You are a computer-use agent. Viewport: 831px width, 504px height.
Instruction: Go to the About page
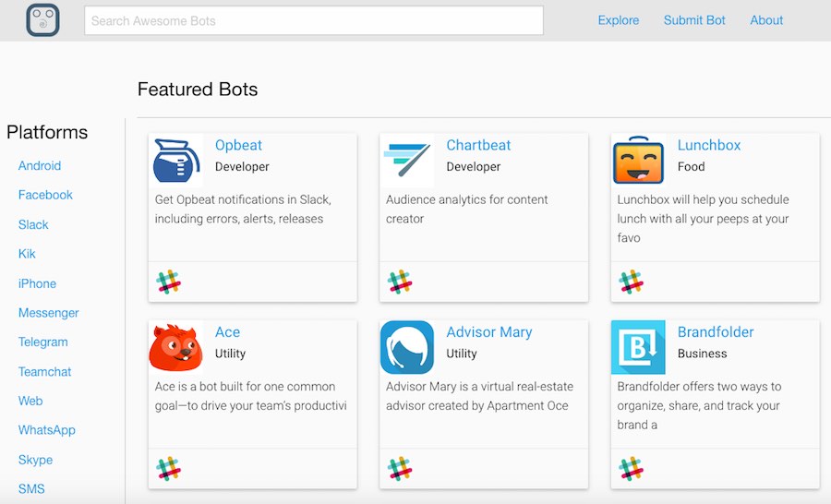766,20
